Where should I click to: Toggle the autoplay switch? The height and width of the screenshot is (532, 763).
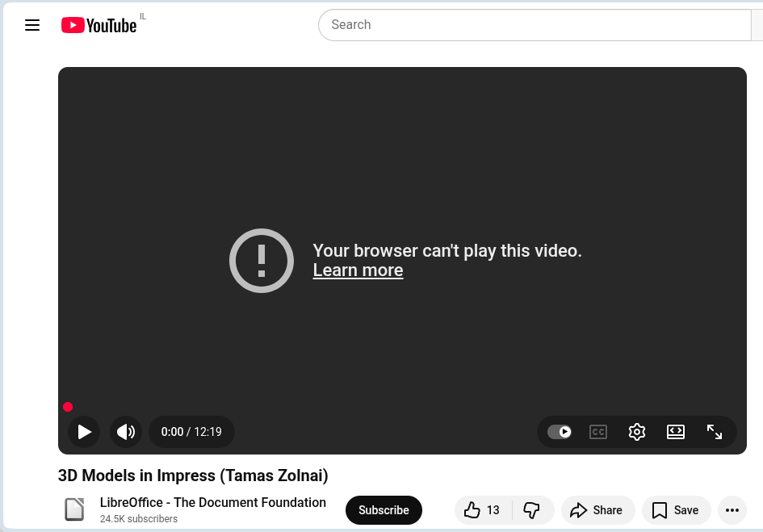559,432
